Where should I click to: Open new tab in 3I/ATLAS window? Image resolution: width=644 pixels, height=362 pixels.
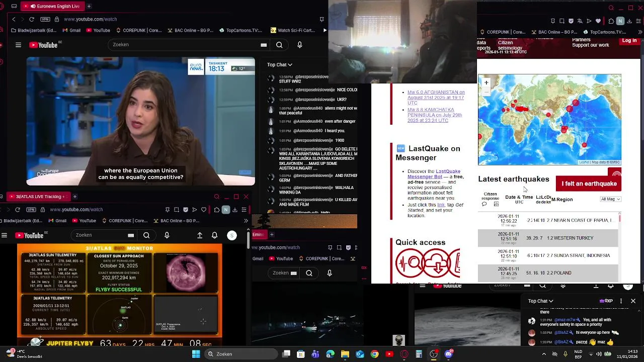(74, 197)
